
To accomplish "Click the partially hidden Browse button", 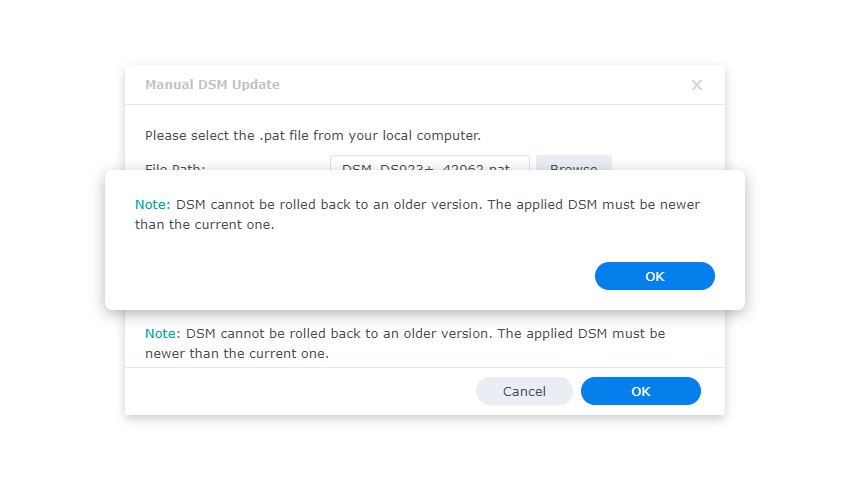I will coord(574,163).
